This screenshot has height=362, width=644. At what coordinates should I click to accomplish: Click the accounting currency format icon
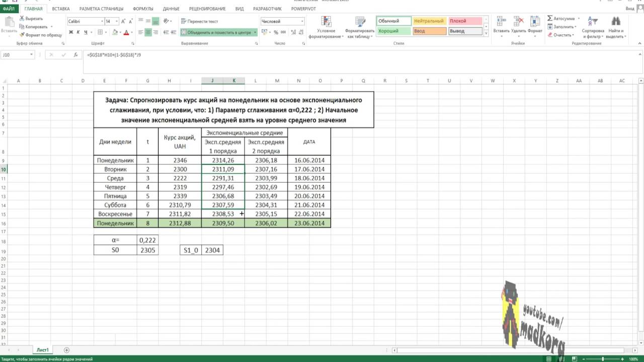264,32
